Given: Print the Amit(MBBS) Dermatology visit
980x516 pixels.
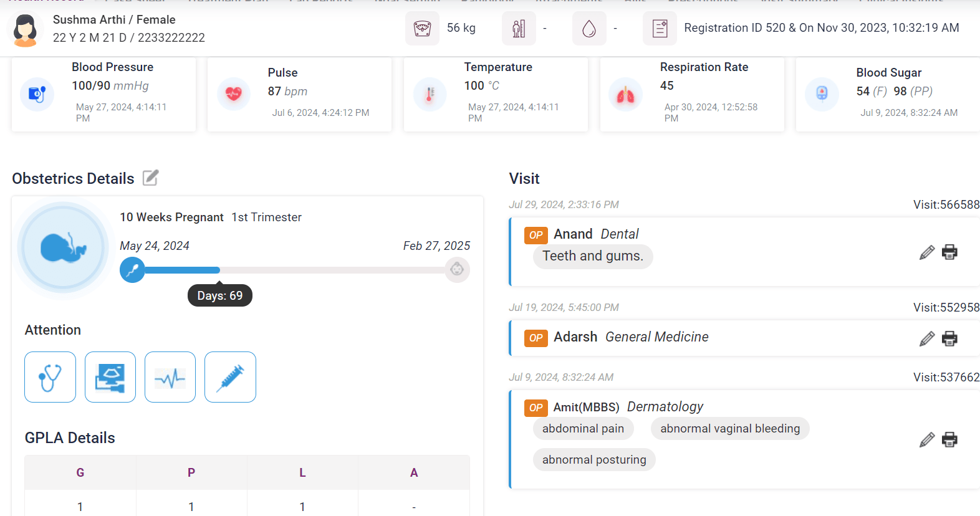Looking at the screenshot, I should 949,439.
